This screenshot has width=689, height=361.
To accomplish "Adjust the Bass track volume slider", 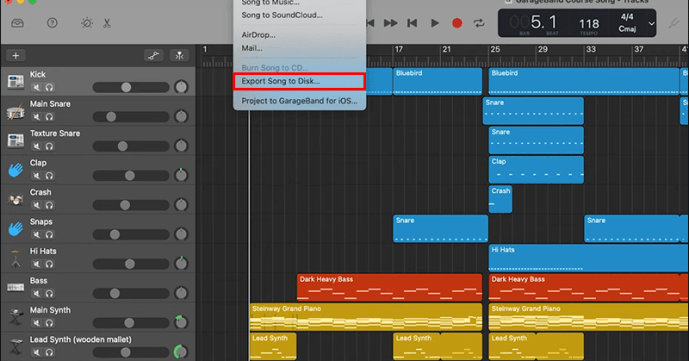I will 131,293.
